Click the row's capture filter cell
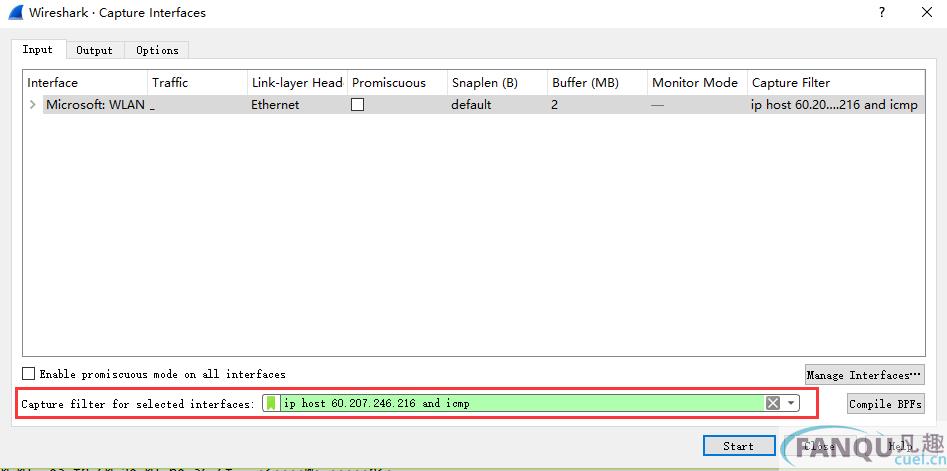947x471 pixels. pos(834,104)
